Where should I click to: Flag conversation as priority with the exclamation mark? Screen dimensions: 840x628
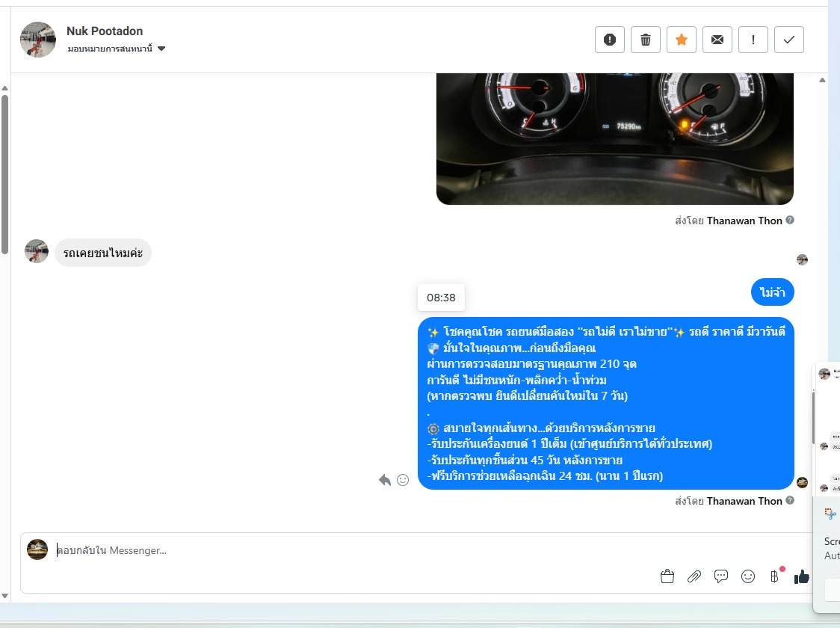tap(753, 40)
